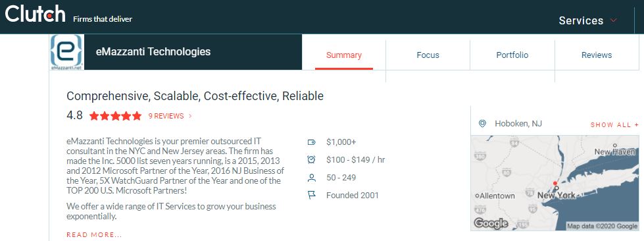This screenshot has height=241, width=644.
Task: Open the Portfolio tab
Action: point(512,55)
